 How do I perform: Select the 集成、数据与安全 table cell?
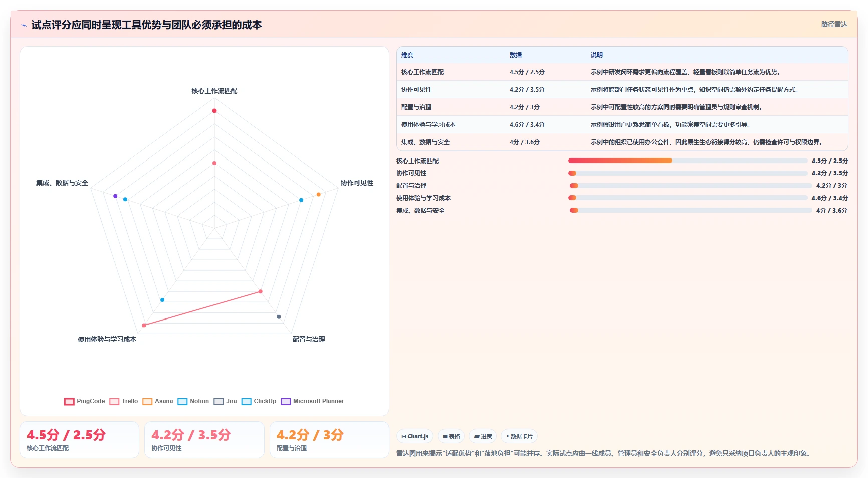click(x=451, y=142)
